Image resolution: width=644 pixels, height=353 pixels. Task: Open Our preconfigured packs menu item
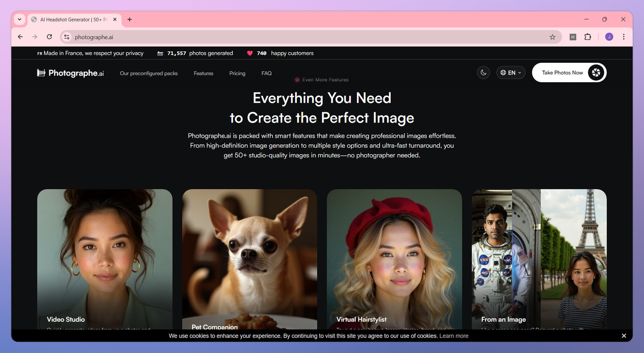(149, 73)
